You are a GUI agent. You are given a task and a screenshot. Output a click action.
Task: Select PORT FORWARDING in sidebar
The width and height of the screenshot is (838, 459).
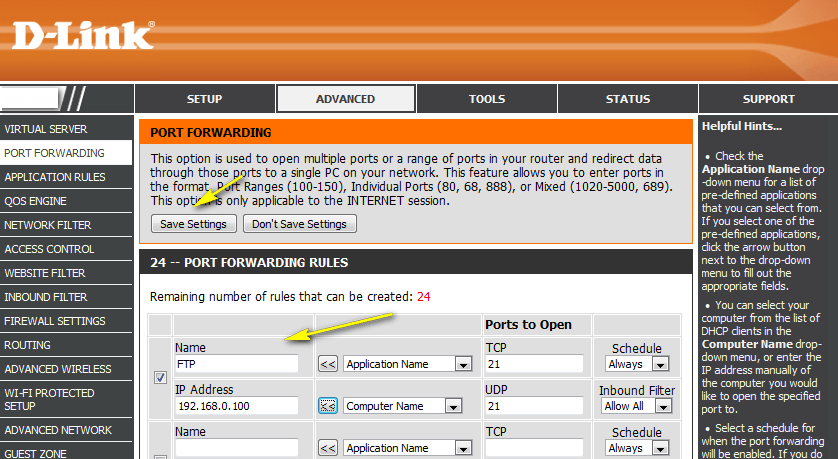click(66, 153)
